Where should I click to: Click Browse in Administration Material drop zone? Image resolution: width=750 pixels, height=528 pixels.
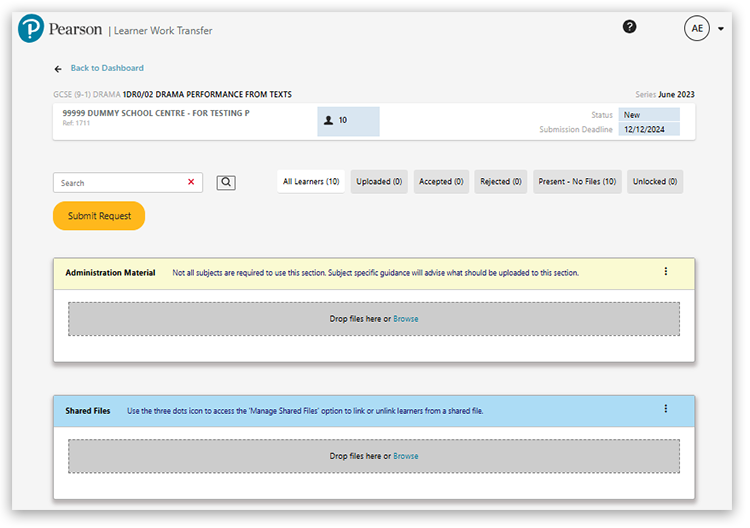pyautogui.click(x=406, y=319)
